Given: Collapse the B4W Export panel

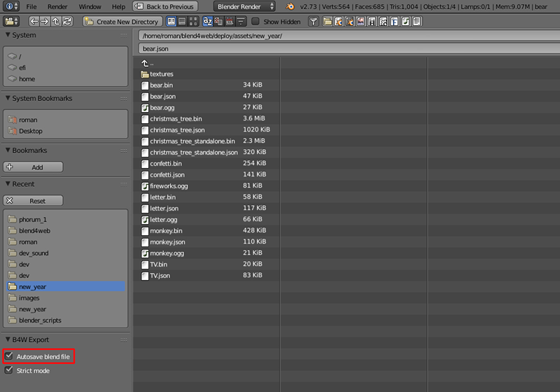Looking at the screenshot, I should point(8,339).
